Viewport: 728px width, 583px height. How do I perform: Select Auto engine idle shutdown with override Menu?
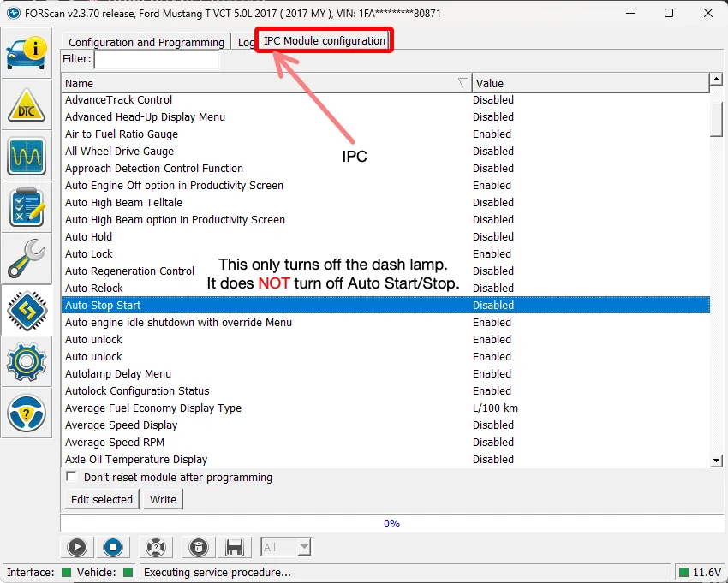(x=385, y=322)
